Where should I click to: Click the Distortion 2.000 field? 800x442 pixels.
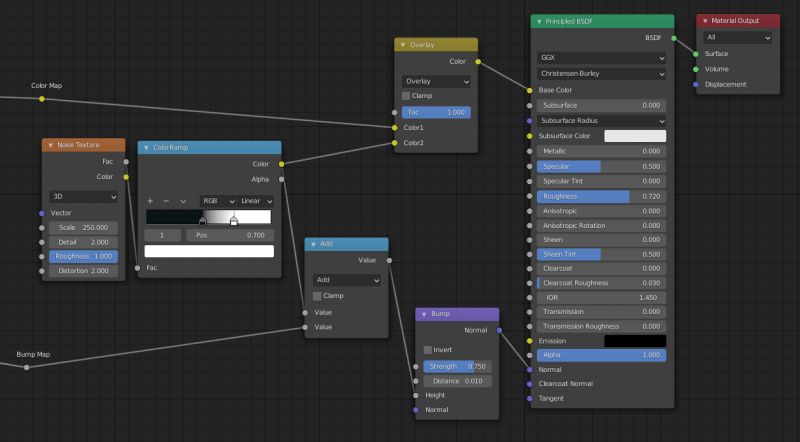(84, 271)
